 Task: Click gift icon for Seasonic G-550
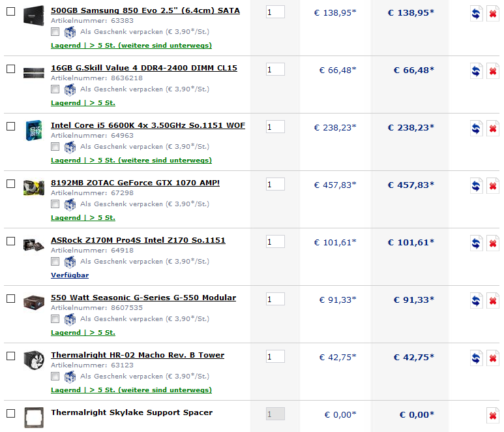pyautogui.click(x=70, y=319)
